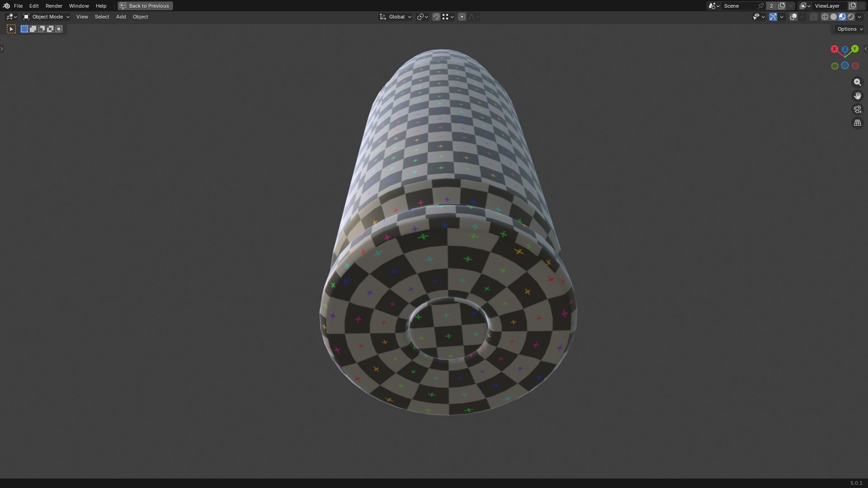Click the pan view hand icon

click(x=857, y=96)
